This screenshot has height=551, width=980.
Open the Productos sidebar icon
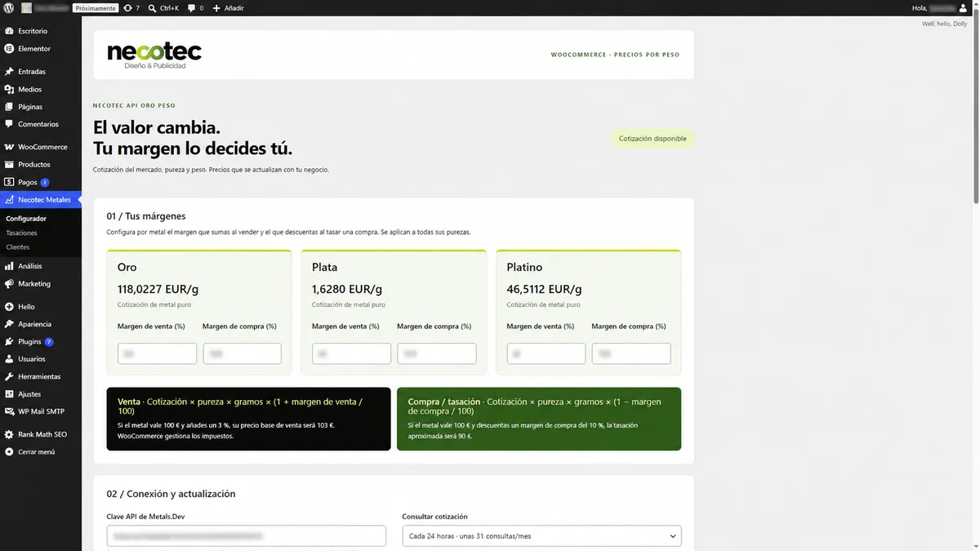tap(9, 165)
